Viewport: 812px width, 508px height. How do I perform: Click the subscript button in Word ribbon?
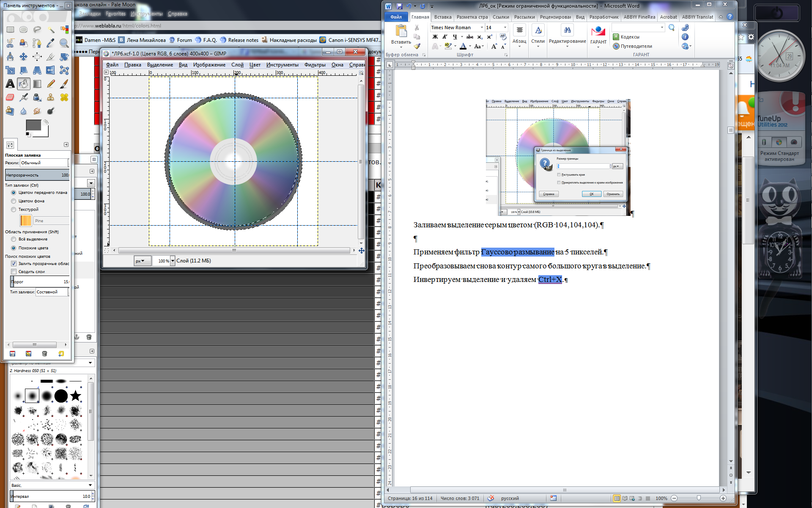pos(480,37)
